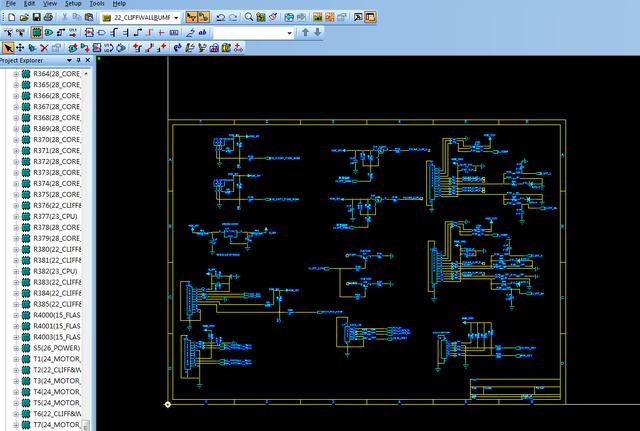The image size is (640, 431).
Task: Click the teal gate-shaped icon in second toolbar
Action: pos(49,33)
